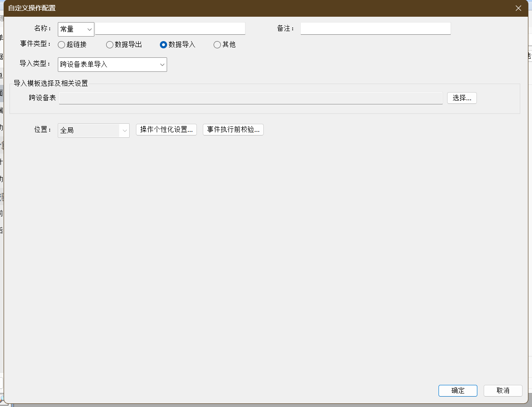Click the 导入模板选择及相关设置 group label
Screen dimensions: 532x407
[51, 83]
